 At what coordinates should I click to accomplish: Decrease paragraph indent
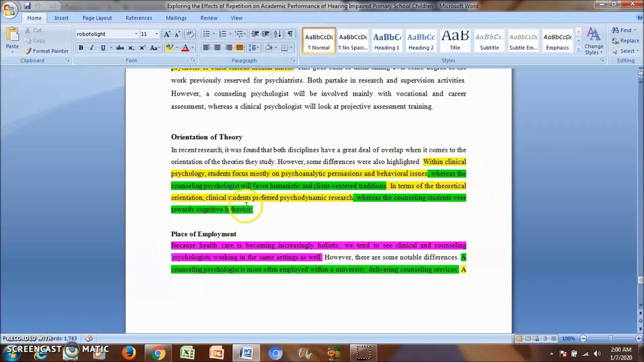tap(255, 34)
